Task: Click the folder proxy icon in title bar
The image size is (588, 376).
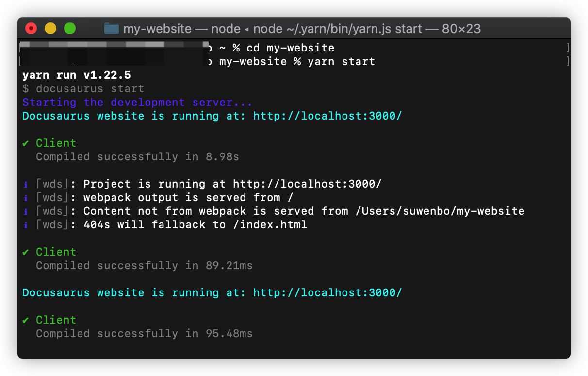Action: point(112,29)
